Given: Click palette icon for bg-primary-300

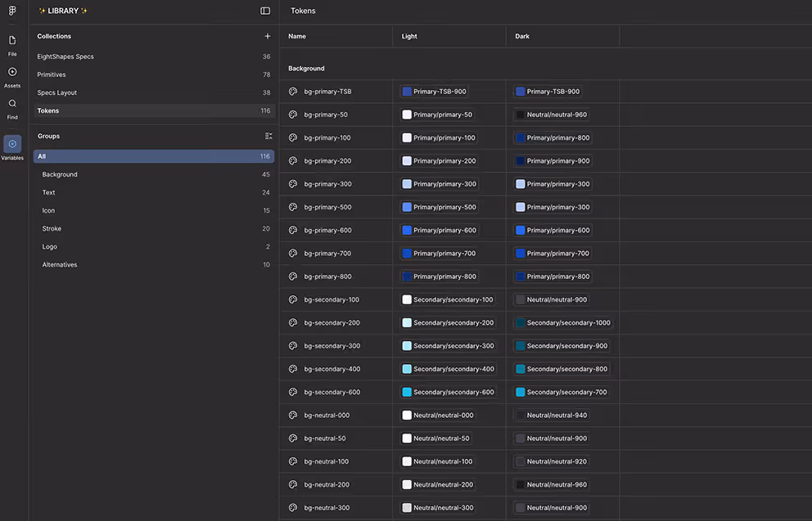Looking at the screenshot, I should pos(293,184).
